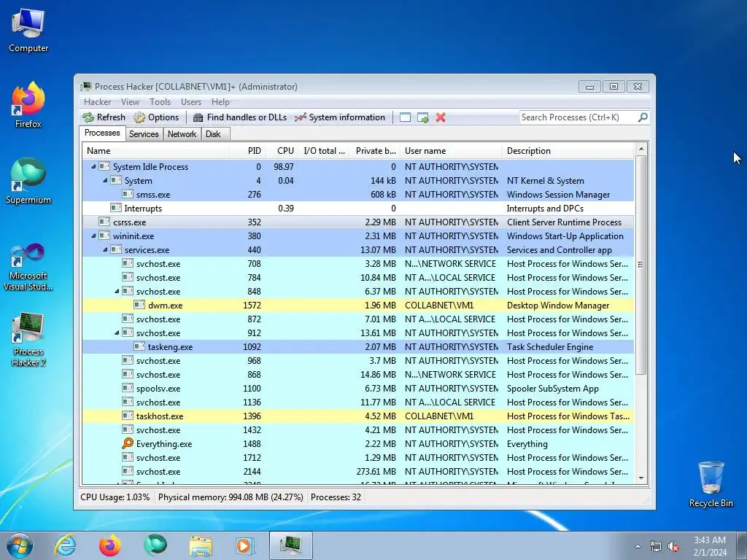Screen dimensions: 747x560
Task: Open the View menu
Action: coord(130,102)
